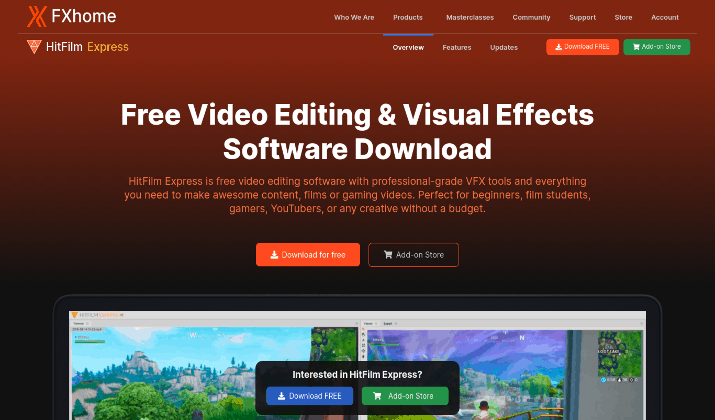This screenshot has width=715, height=420.
Task: Click the HitFilm Express triangle logo
Action: (34, 47)
